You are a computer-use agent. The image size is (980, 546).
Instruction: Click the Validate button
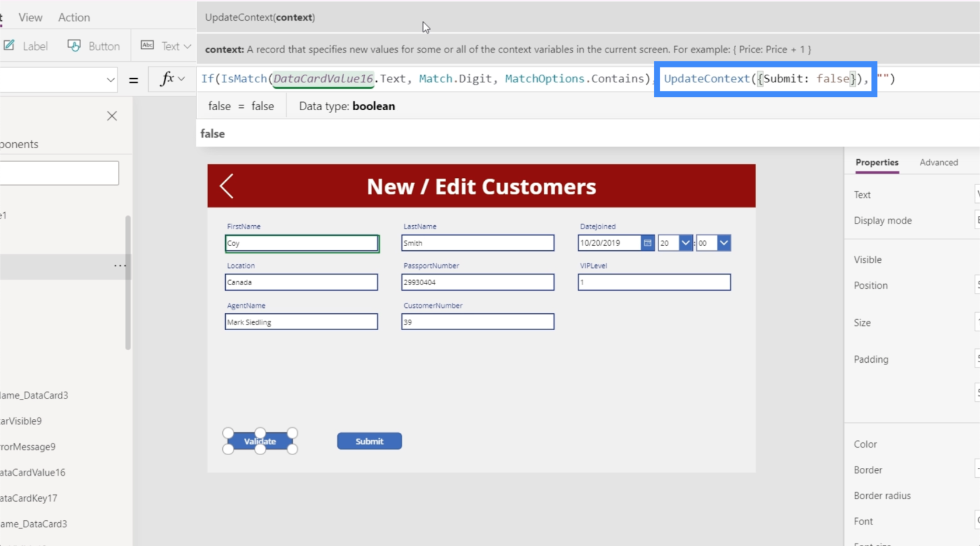tap(260, 442)
